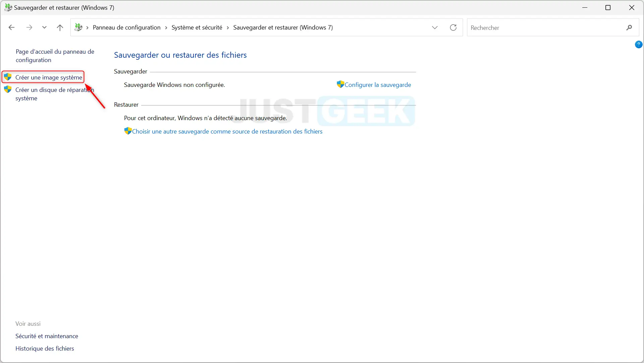
Task: Click Configurer la sauvegarde link
Action: pos(378,85)
